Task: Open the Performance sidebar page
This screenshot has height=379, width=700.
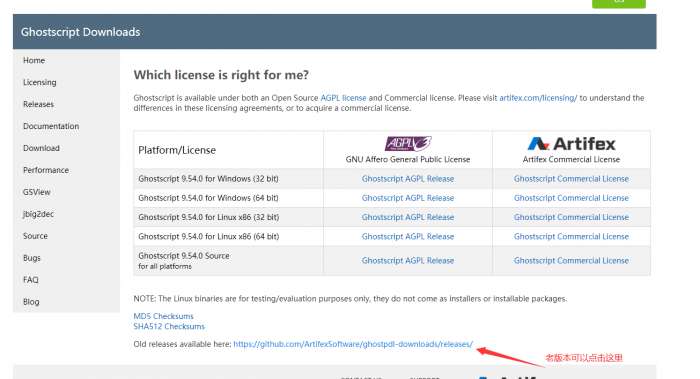Action: pos(46,170)
